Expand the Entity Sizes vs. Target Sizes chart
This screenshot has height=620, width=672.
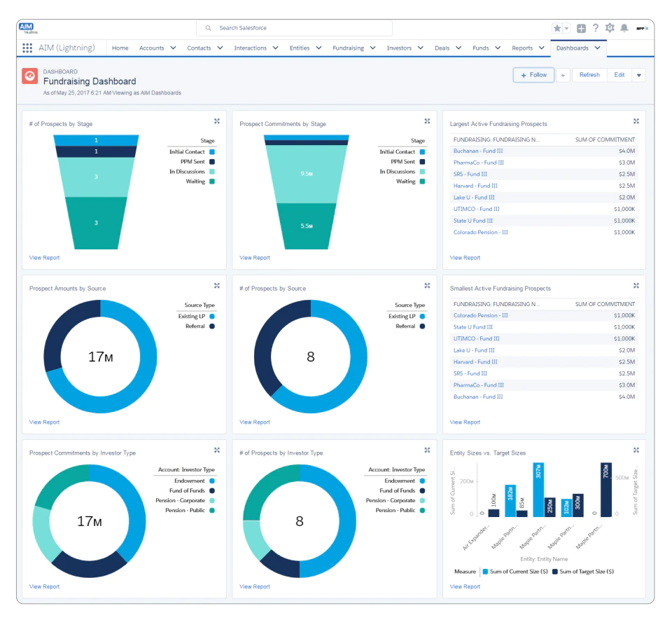[636, 450]
